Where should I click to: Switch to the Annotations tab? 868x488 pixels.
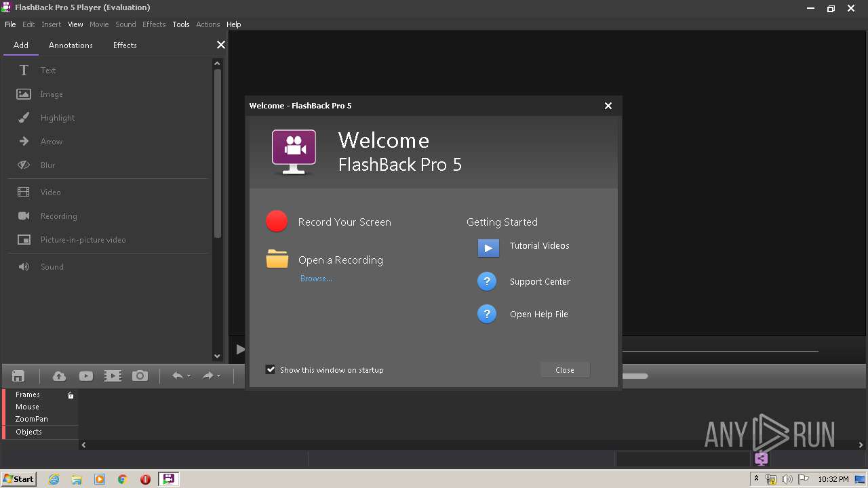click(71, 45)
